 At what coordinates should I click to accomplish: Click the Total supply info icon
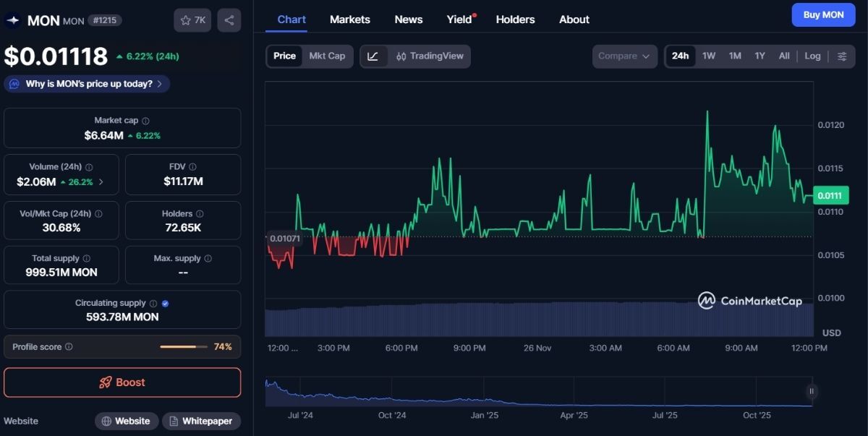click(87, 259)
